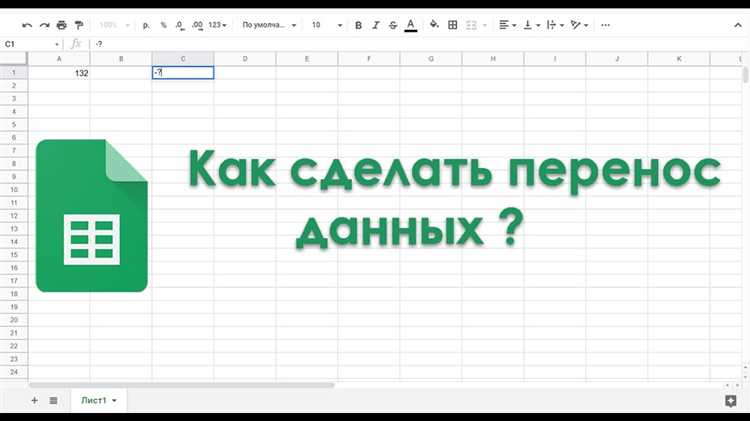750x421 pixels.
Task: Format cell as percent
Action: click(164, 25)
